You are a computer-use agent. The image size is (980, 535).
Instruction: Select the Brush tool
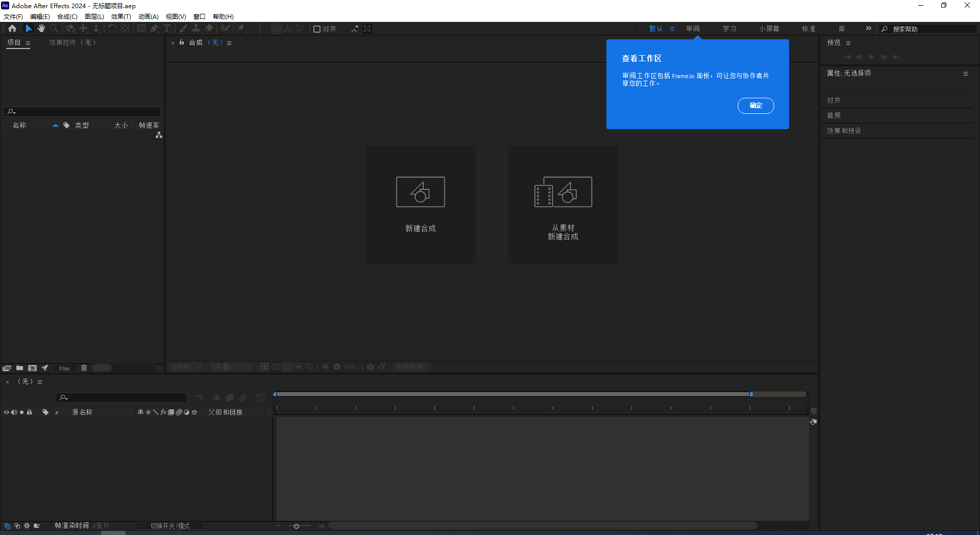coord(183,29)
